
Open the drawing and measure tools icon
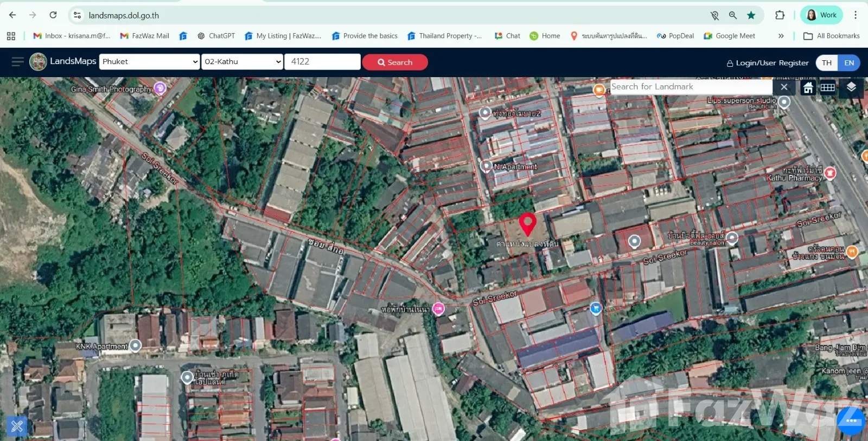pyautogui.click(x=17, y=426)
